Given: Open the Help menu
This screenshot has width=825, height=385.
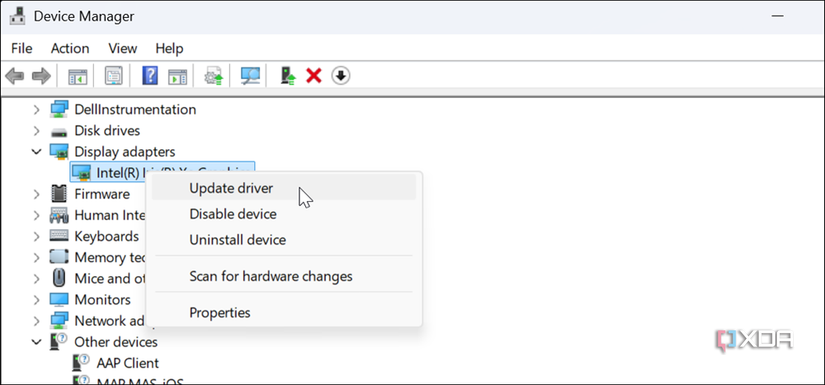Looking at the screenshot, I should tap(169, 48).
